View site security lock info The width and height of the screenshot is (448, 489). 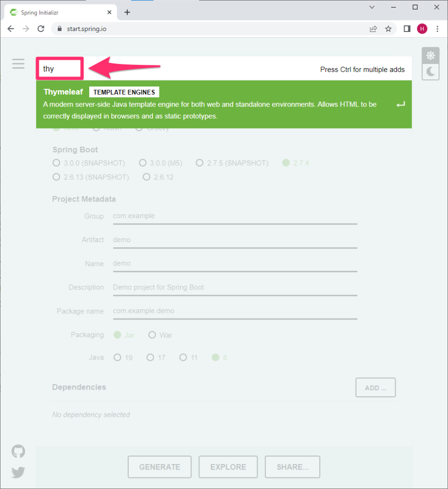(x=60, y=29)
